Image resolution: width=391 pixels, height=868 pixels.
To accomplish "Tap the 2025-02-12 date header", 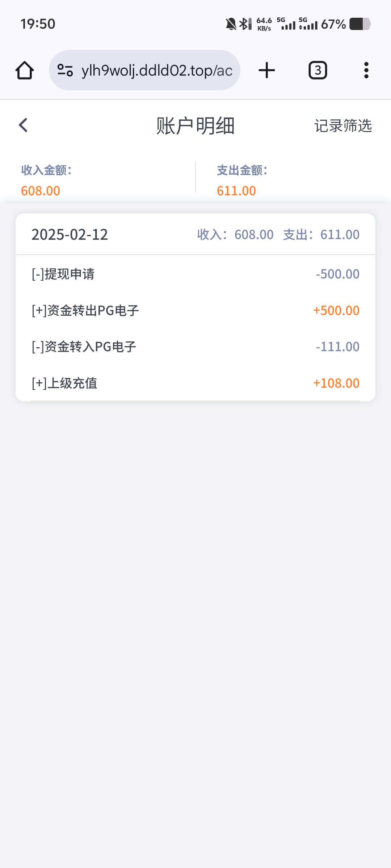I will 70,235.
